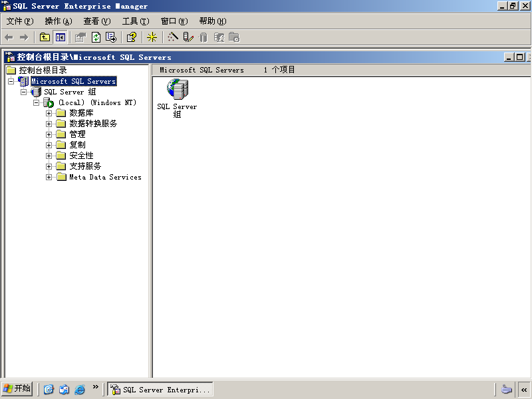Click the 安全性 folder icon
Screen dimensions: 532x399
tap(61, 156)
